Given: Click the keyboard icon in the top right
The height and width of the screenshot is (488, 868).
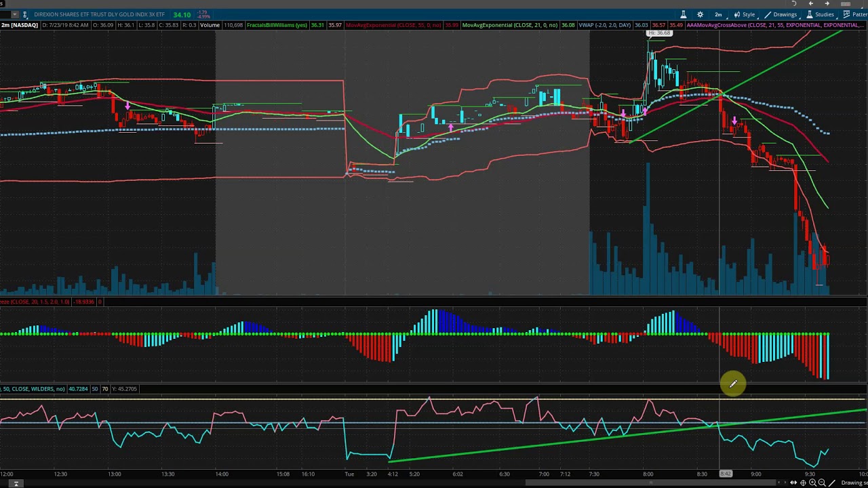Looking at the screenshot, I should click(846, 3).
